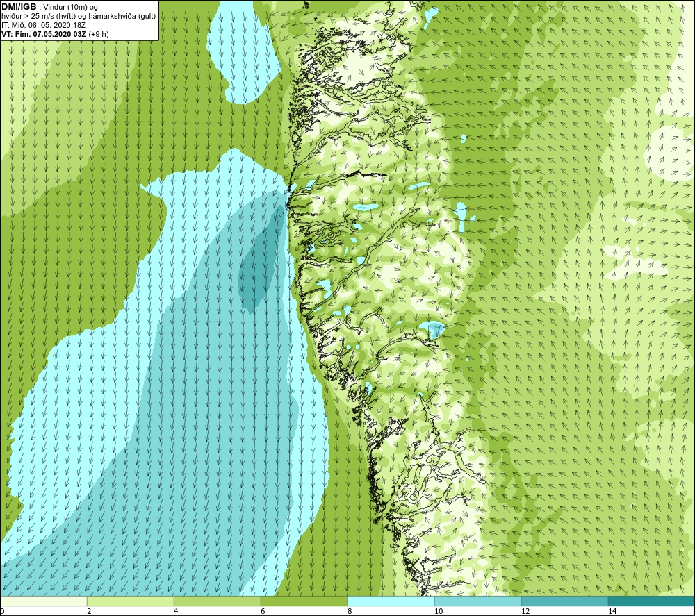
Task: Click the scale label 4
Action: pyautogui.click(x=176, y=611)
